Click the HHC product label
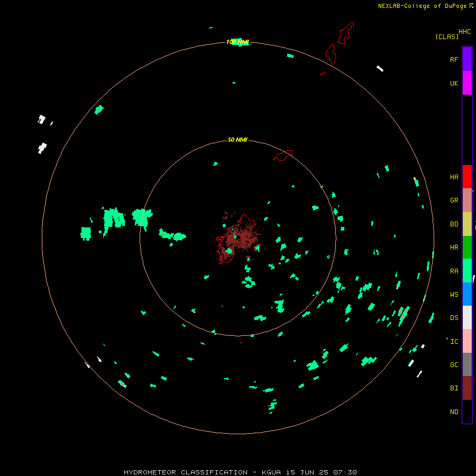Screen dimensions: 476x476 (x=464, y=31)
